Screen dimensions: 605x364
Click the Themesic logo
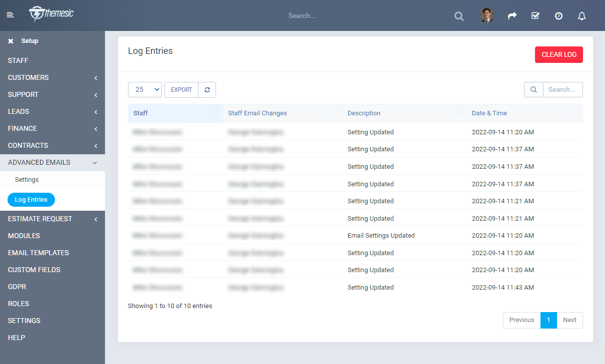tap(50, 14)
